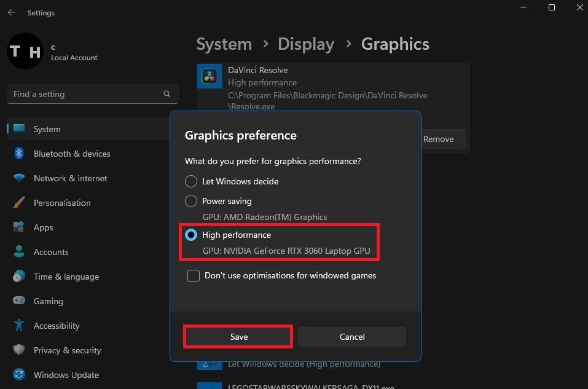The height and width of the screenshot is (389, 588).
Task: Open the local account profile picture
Action: (25, 51)
